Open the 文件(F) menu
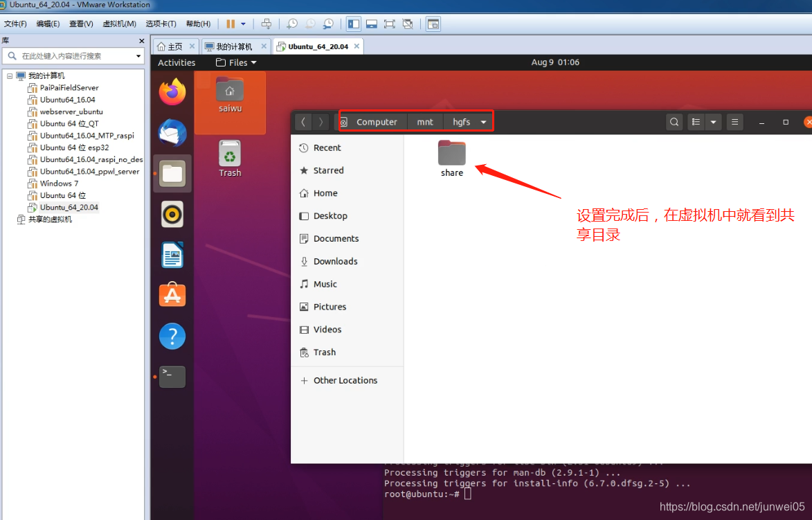812x520 pixels. 15,24
